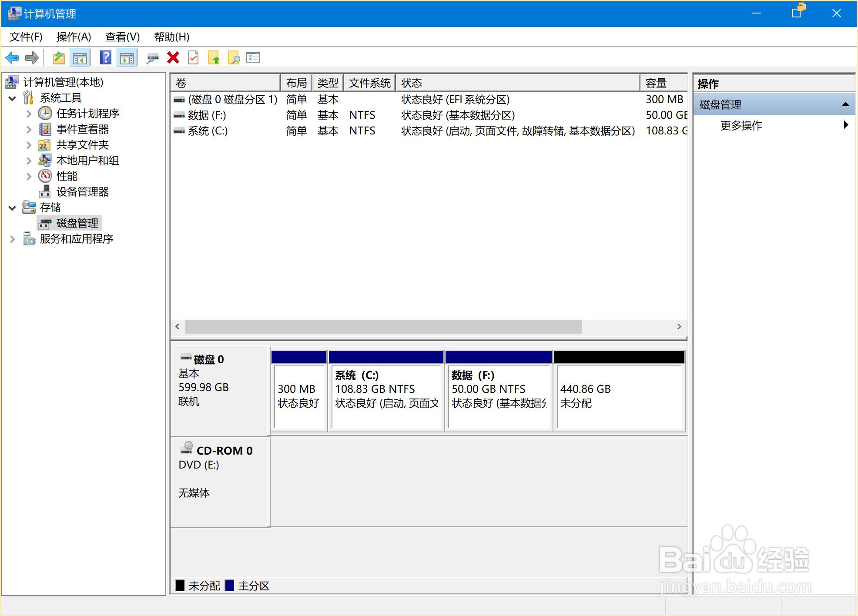Collapse the 系统工具 tree node
858x616 pixels.
pos(13,98)
